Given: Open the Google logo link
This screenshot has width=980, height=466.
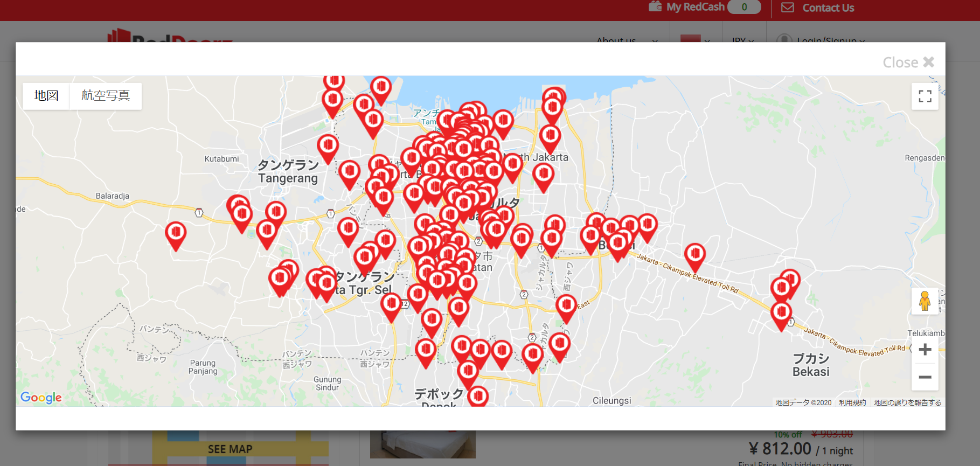Looking at the screenshot, I should (x=41, y=398).
